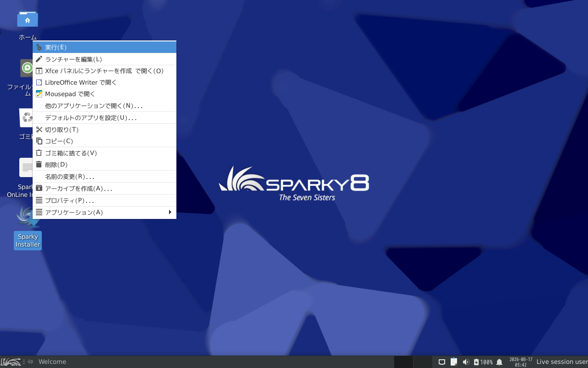
Task: Click the list icon beside アプリケーション(A)
Action: point(39,212)
